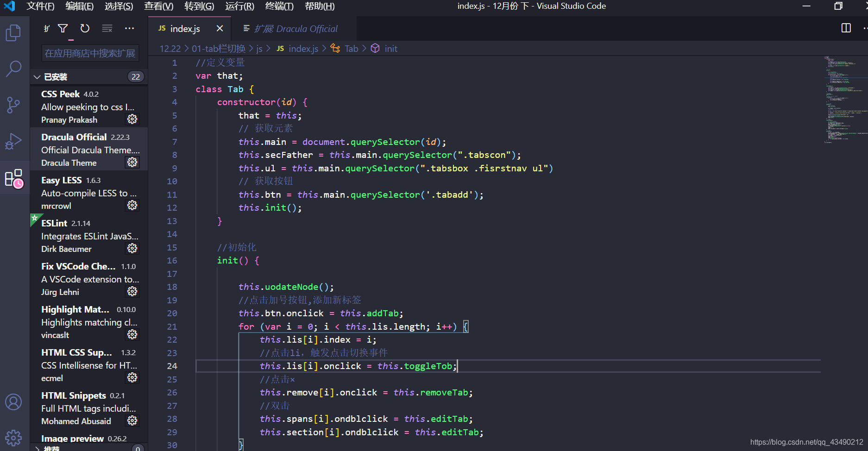Click 'var that;' on line 2

[x=219, y=75]
